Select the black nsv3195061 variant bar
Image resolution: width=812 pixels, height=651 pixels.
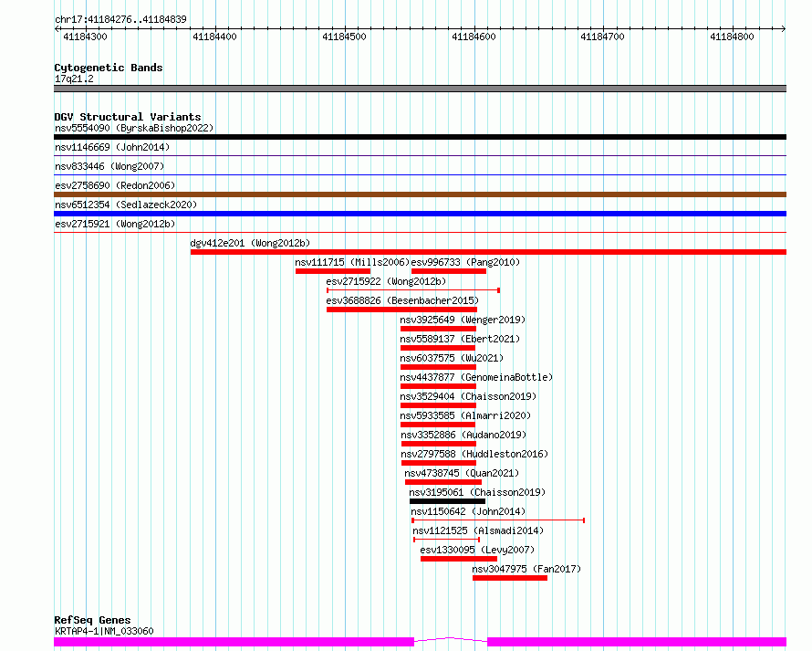point(447,502)
